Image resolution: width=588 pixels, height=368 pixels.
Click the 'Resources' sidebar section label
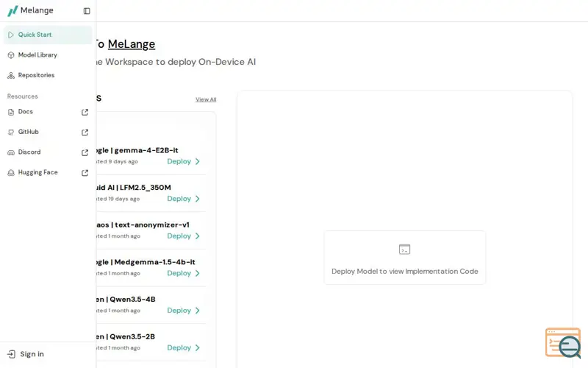(x=23, y=96)
